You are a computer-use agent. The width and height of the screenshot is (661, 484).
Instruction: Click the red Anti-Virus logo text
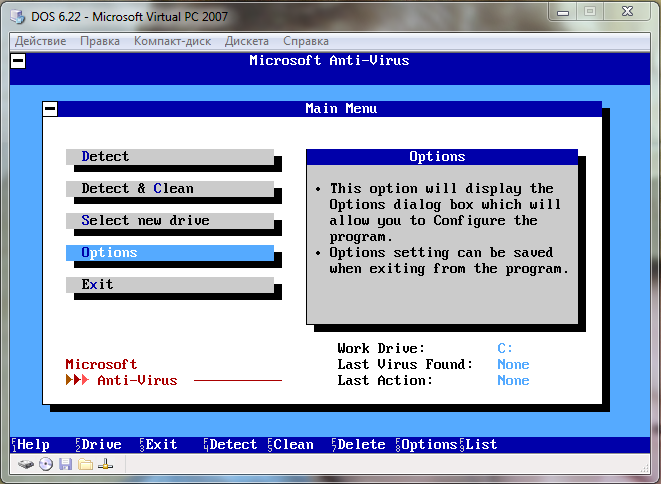(x=137, y=380)
